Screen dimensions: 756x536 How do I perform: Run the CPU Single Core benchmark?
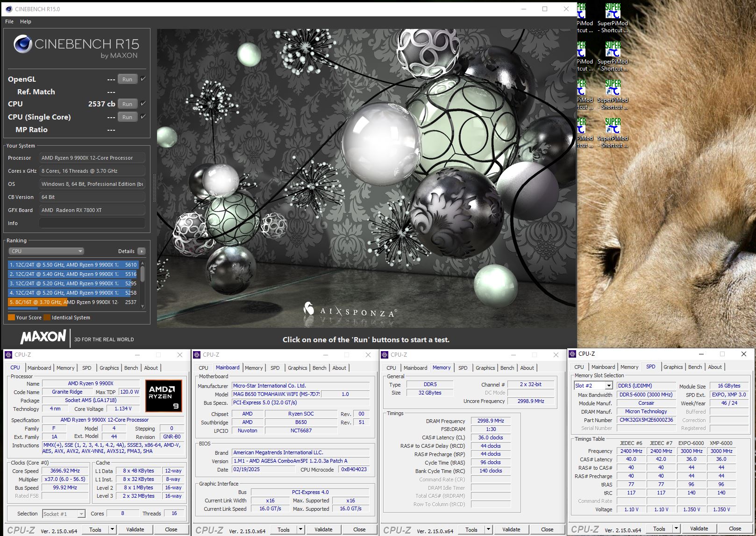point(128,117)
